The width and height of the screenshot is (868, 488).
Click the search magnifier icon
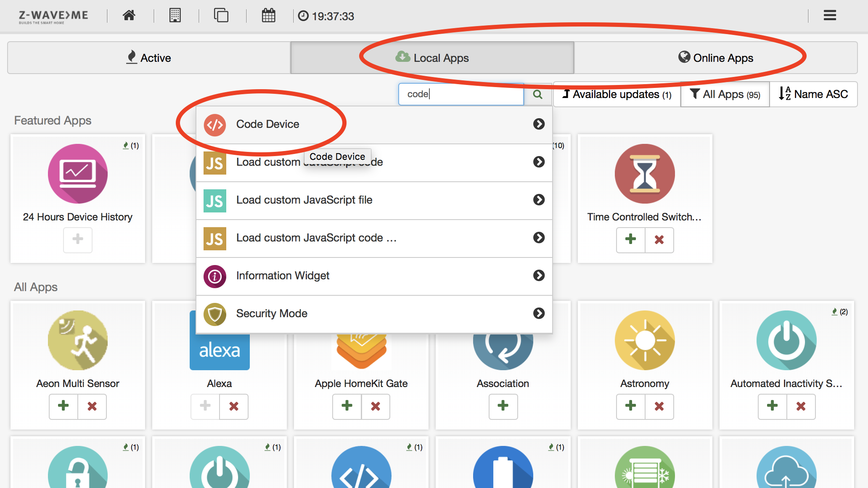point(537,94)
